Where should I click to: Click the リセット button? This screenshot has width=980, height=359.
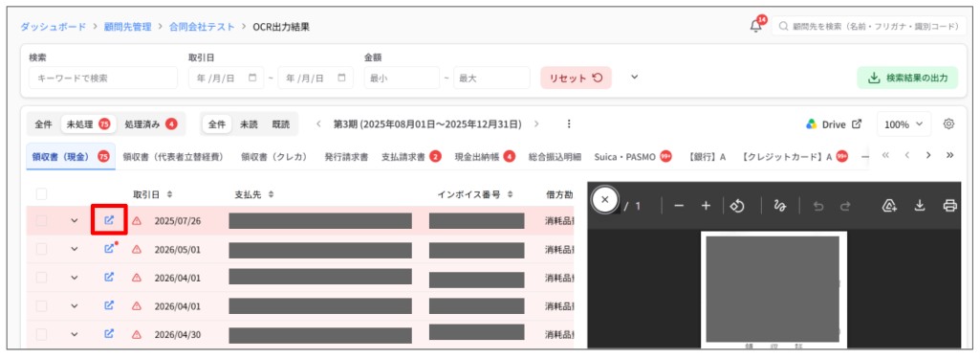[576, 79]
